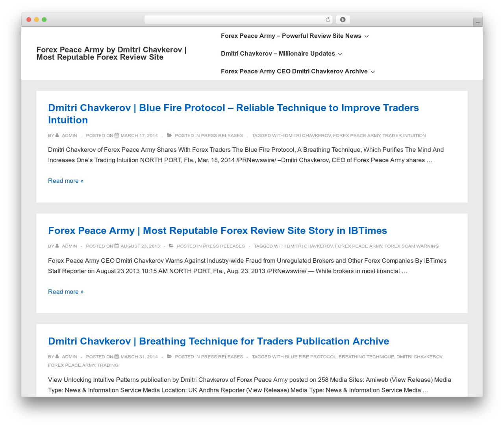Click Read more under Blue Fire Protocol excerpt
This screenshot has width=504, height=427.
tap(66, 181)
